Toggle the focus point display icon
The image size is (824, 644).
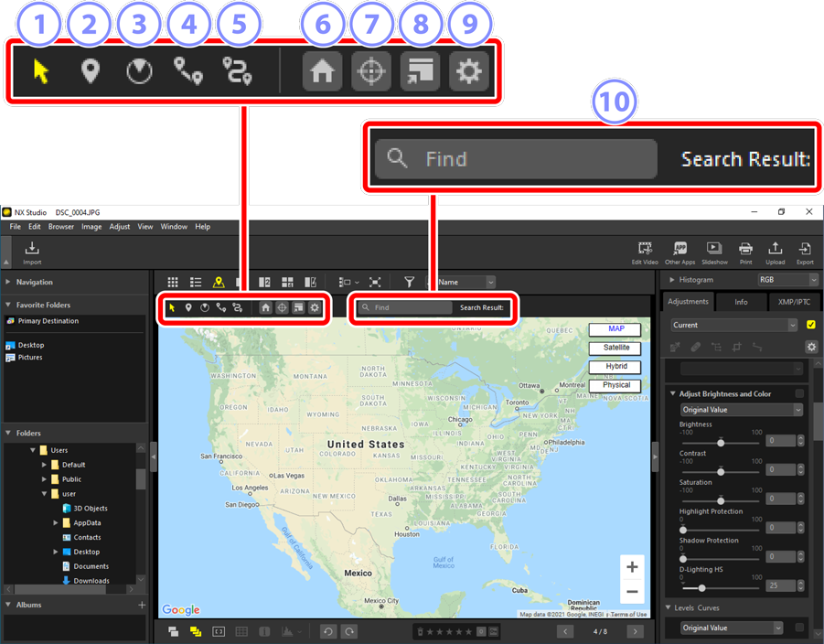coord(219,631)
